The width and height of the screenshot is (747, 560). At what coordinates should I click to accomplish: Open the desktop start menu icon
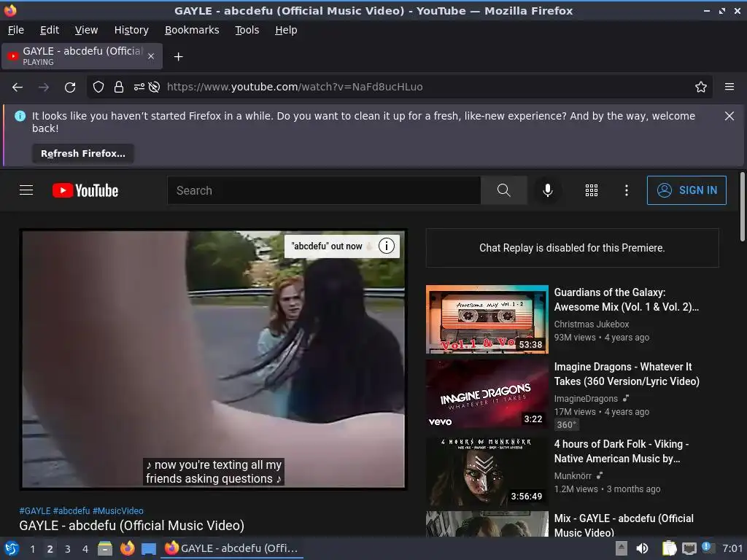pyautogui.click(x=12, y=548)
